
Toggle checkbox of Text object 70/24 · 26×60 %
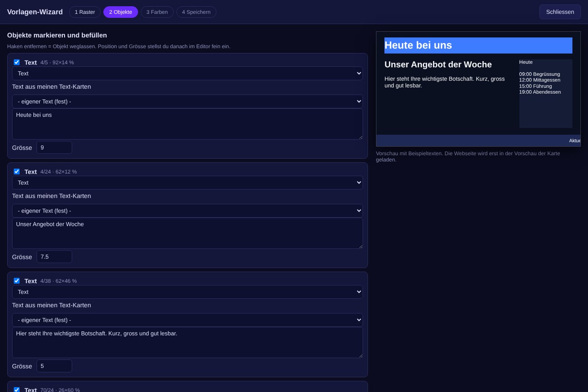pyautogui.click(x=17, y=389)
